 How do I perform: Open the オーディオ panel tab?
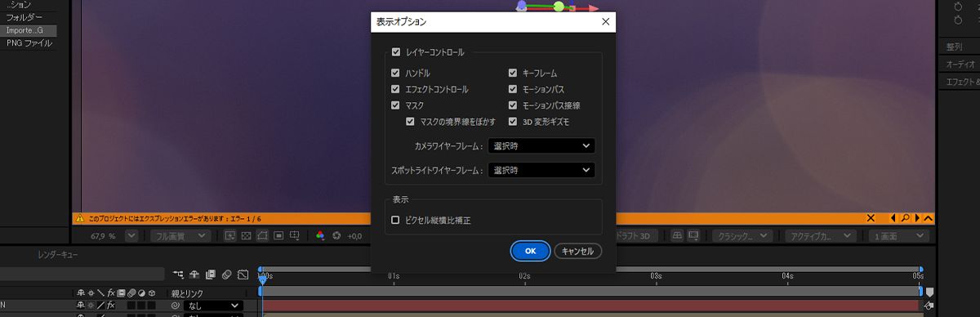[960, 64]
